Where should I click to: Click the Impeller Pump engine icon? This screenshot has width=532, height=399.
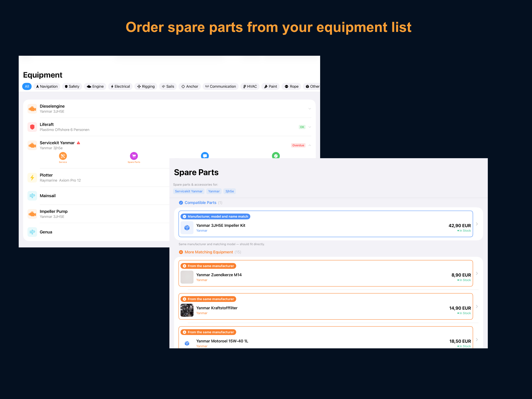pos(32,214)
